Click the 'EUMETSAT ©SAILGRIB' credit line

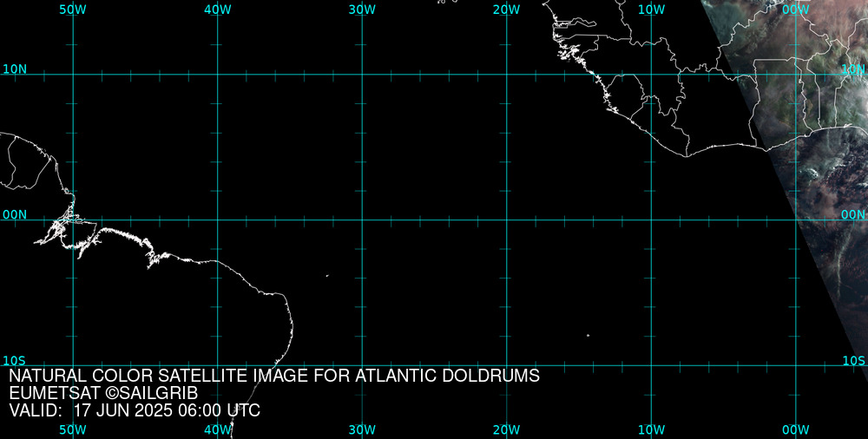(x=103, y=393)
